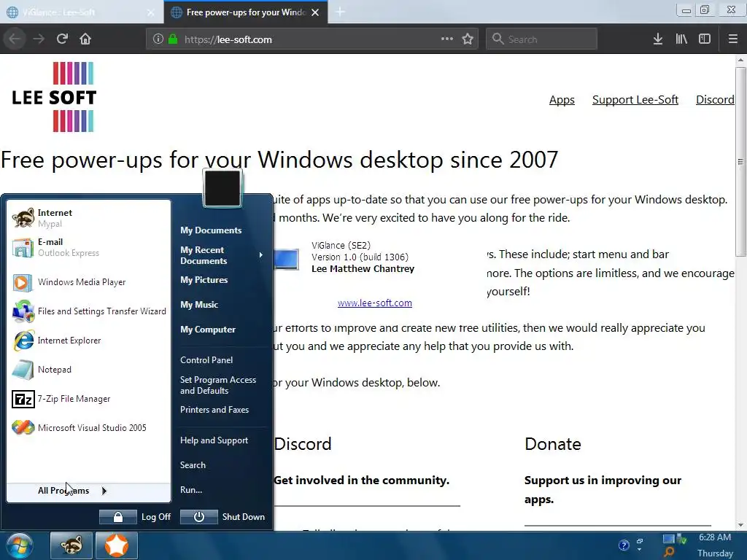The width and height of the screenshot is (747, 560).
Task: Close the Free power-ups tab
Action: [x=315, y=12]
